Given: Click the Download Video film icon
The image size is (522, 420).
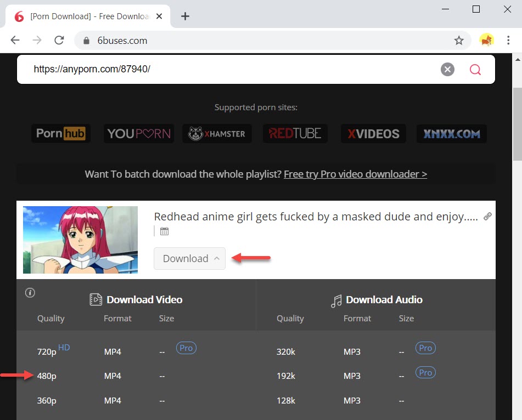Looking at the screenshot, I should 96,299.
